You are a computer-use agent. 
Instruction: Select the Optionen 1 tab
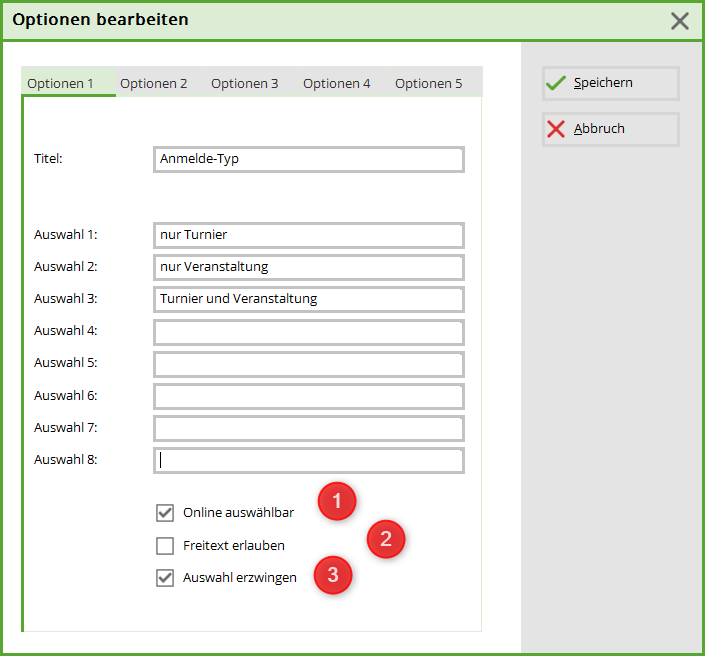61,83
